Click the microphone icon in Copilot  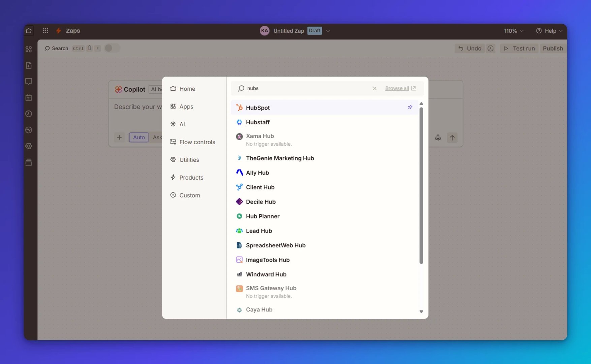(x=438, y=138)
